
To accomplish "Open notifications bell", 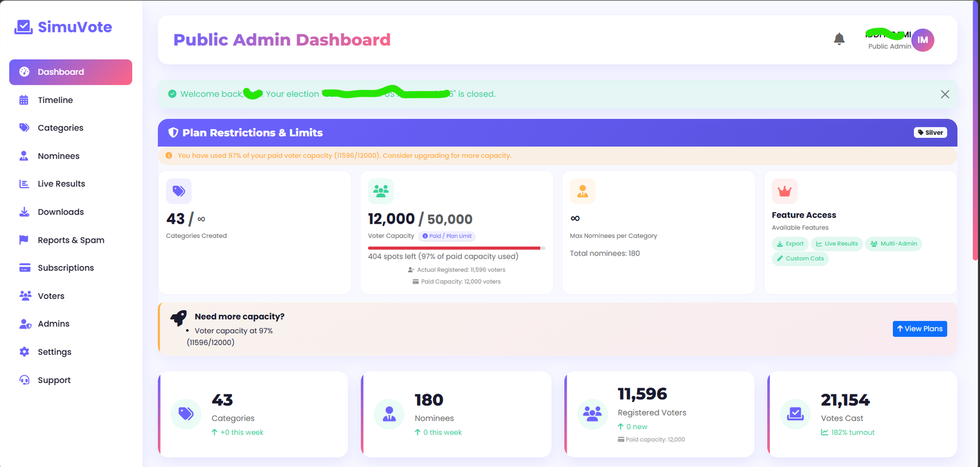I will pyautogui.click(x=839, y=39).
